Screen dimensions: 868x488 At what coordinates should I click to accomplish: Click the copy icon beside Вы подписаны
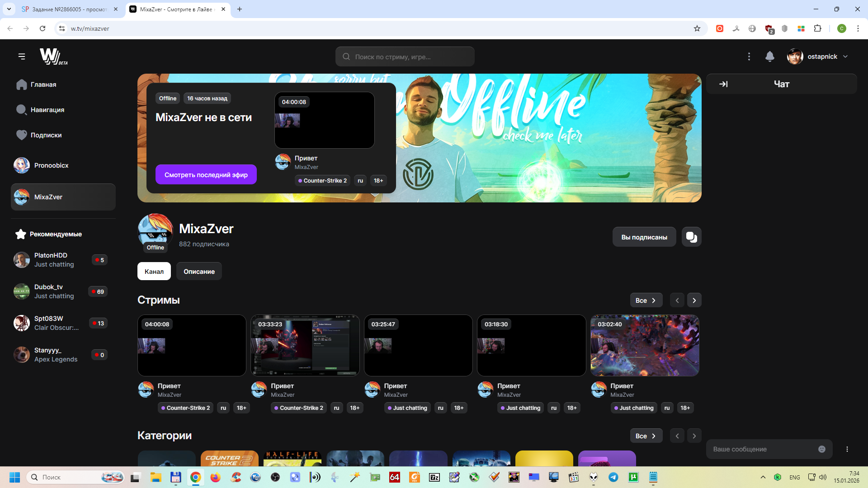pyautogui.click(x=691, y=237)
